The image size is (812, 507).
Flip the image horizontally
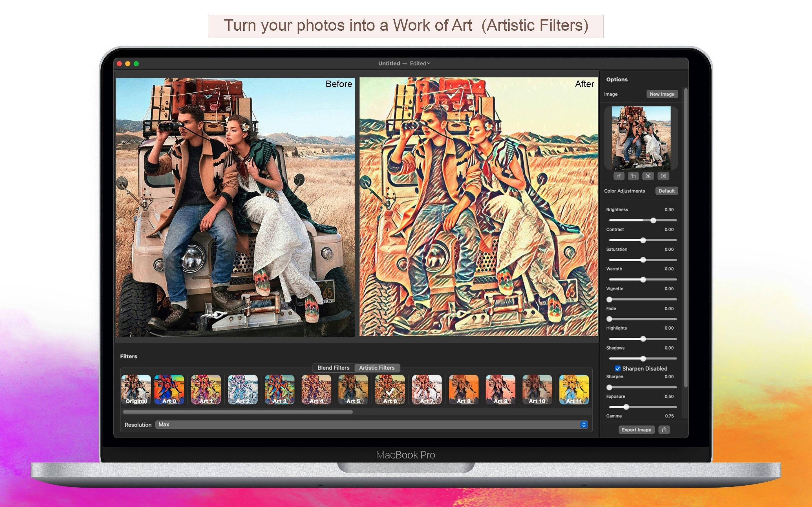648,176
